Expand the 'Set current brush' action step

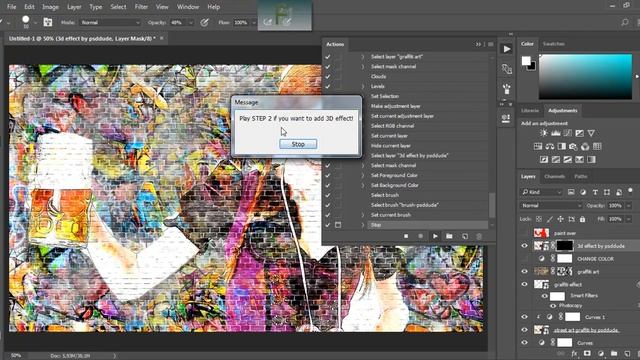point(363,215)
